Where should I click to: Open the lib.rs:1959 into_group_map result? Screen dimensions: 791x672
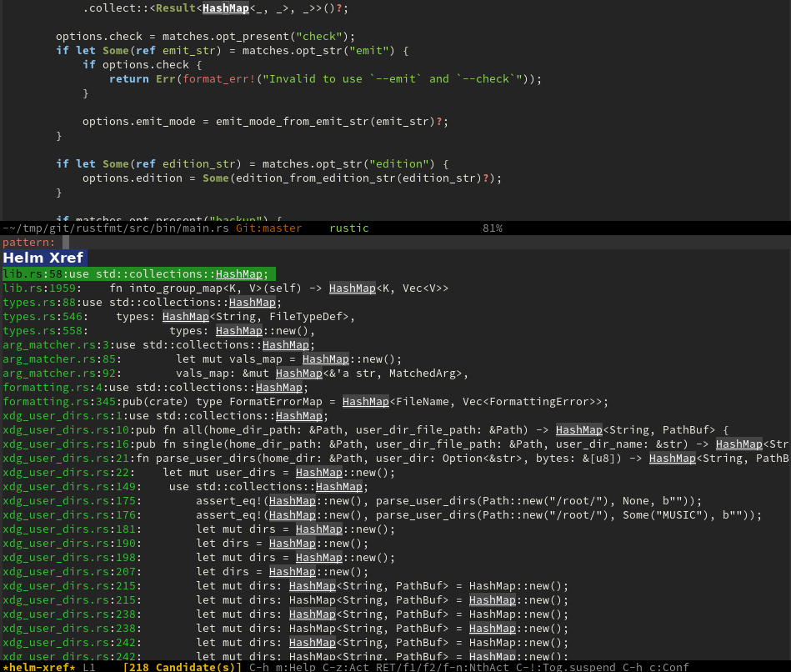tap(225, 288)
